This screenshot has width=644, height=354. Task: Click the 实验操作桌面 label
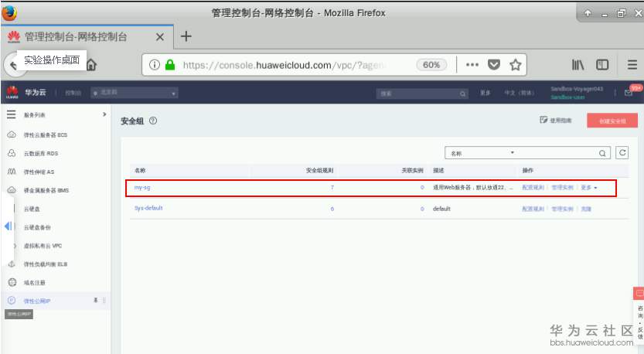pyautogui.click(x=52, y=60)
